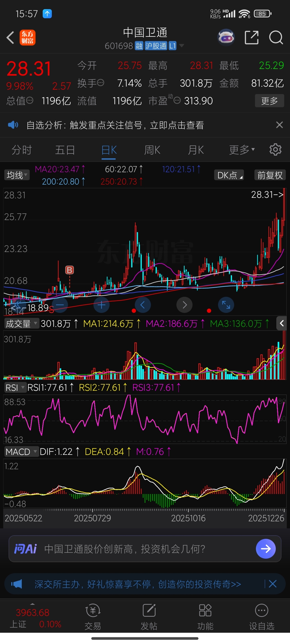Dismiss the 自选分析 notice bar
Image resolution: width=290 pixels, height=644 pixels.
280,125
